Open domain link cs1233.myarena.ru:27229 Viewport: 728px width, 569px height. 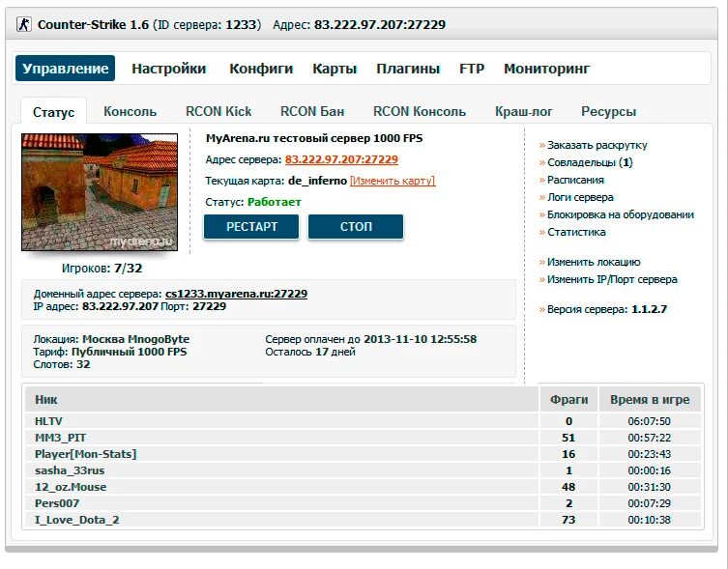pos(236,294)
